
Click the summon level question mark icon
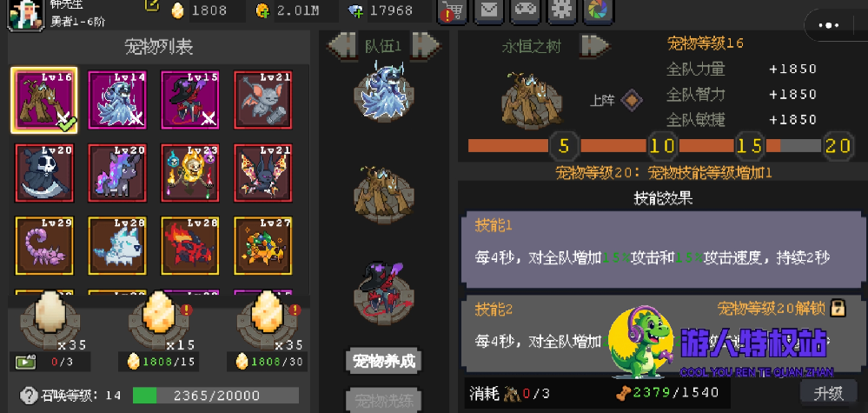pos(29,396)
